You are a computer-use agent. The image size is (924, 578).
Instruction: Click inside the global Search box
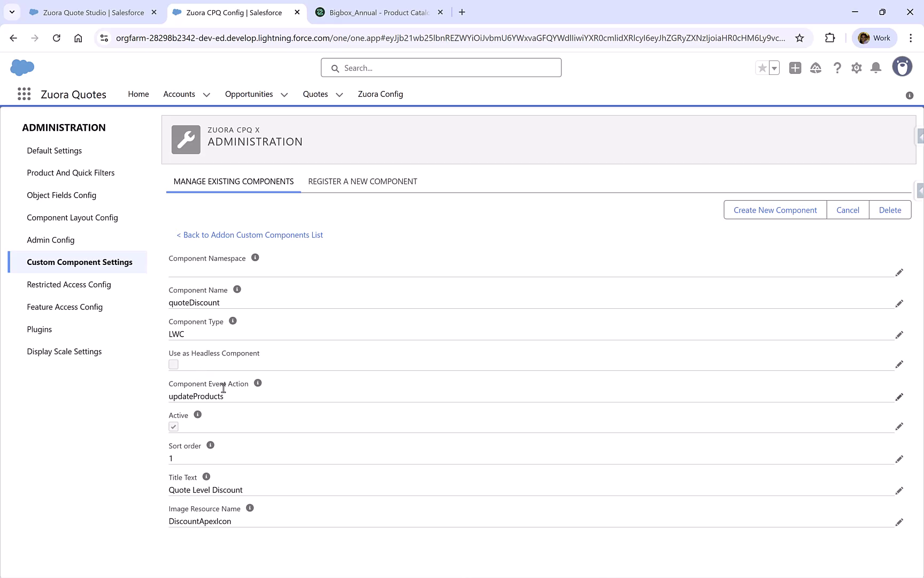coord(441,67)
